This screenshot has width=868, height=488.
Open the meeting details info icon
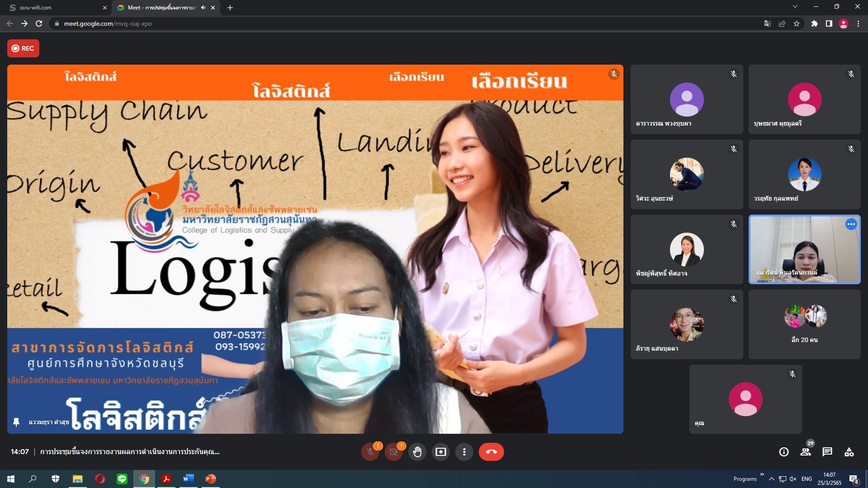click(784, 452)
